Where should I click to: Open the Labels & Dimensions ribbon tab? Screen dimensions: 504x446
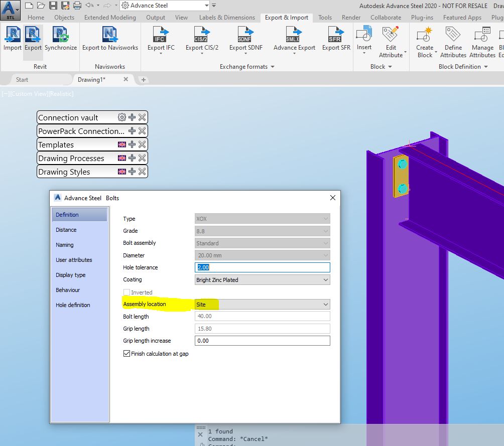click(x=227, y=17)
